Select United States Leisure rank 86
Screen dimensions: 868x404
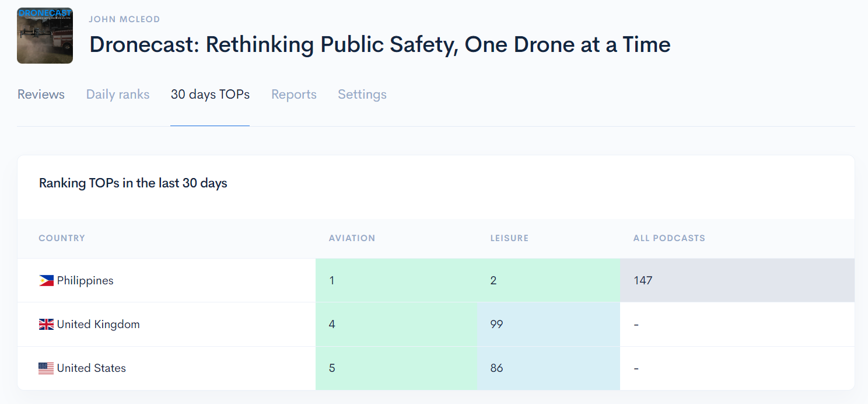click(548, 368)
